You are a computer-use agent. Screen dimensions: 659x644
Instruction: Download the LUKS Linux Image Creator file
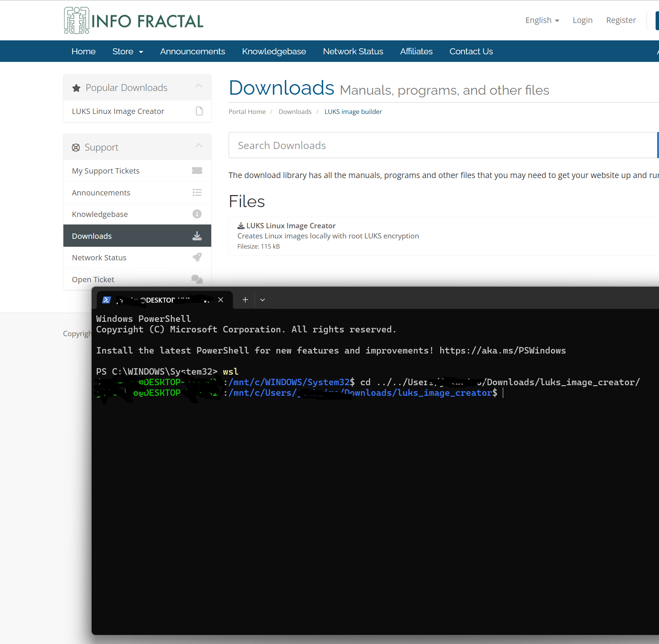click(x=290, y=226)
